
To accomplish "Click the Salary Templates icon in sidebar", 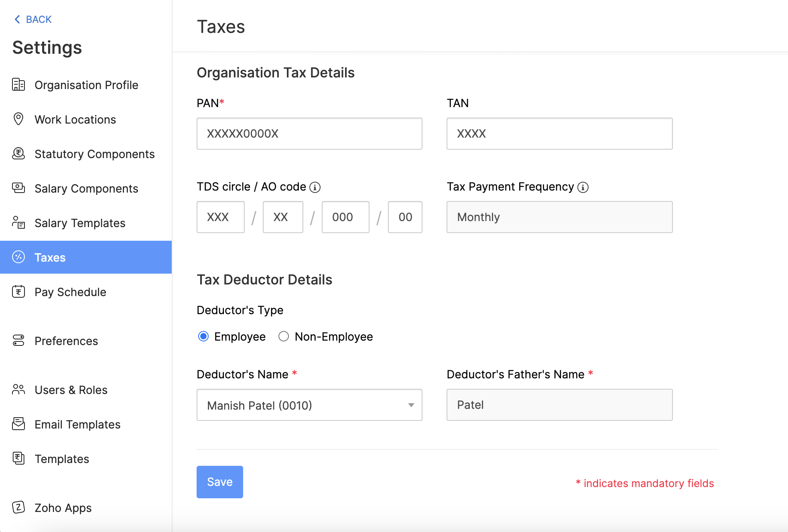I will pyautogui.click(x=18, y=223).
